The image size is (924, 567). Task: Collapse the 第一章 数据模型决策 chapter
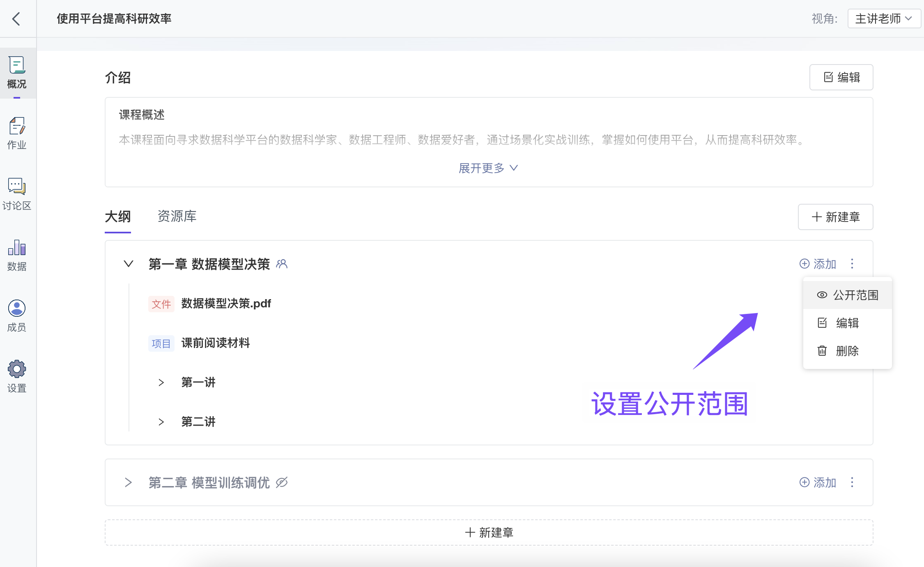click(129, 264)
